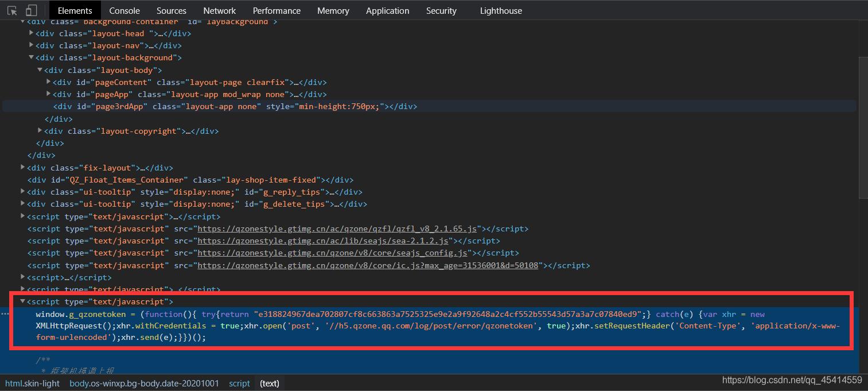Switch to the Sources tab
The height and width of the screenshot is (391, 868).
(x=171, y=10)
